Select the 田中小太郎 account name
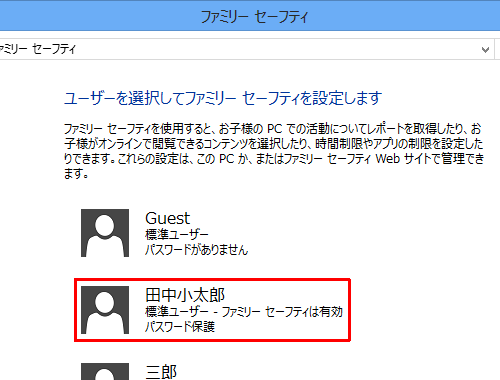The width and height of the screenshot is (500, 380). (x=185, y=295)
